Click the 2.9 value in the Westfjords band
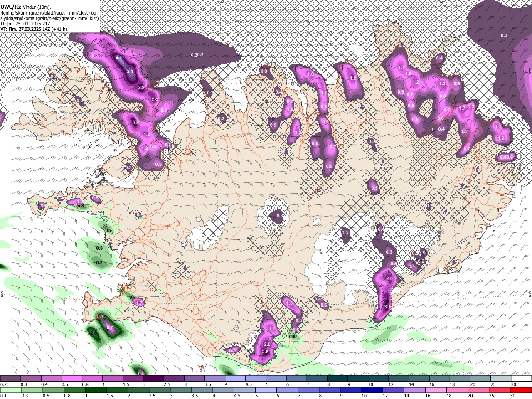 (x=141, y=87)
